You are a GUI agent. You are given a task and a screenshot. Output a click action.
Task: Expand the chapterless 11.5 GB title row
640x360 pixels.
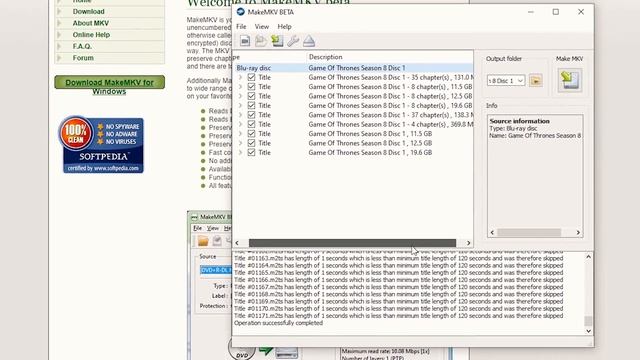pos(240,133)
